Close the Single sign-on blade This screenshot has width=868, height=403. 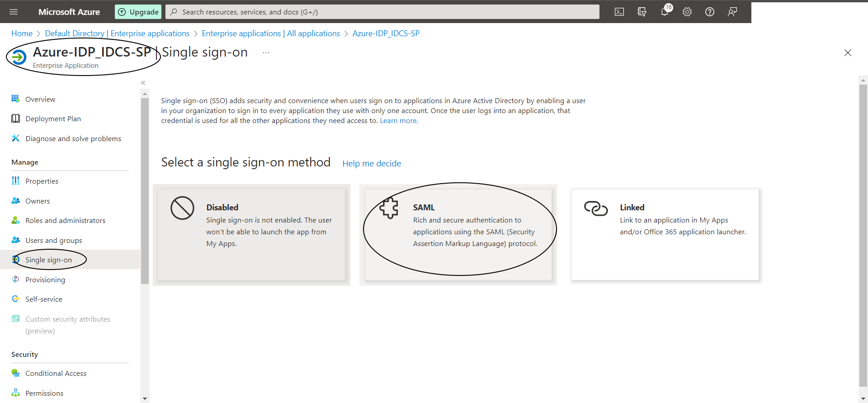click(848, 53)
